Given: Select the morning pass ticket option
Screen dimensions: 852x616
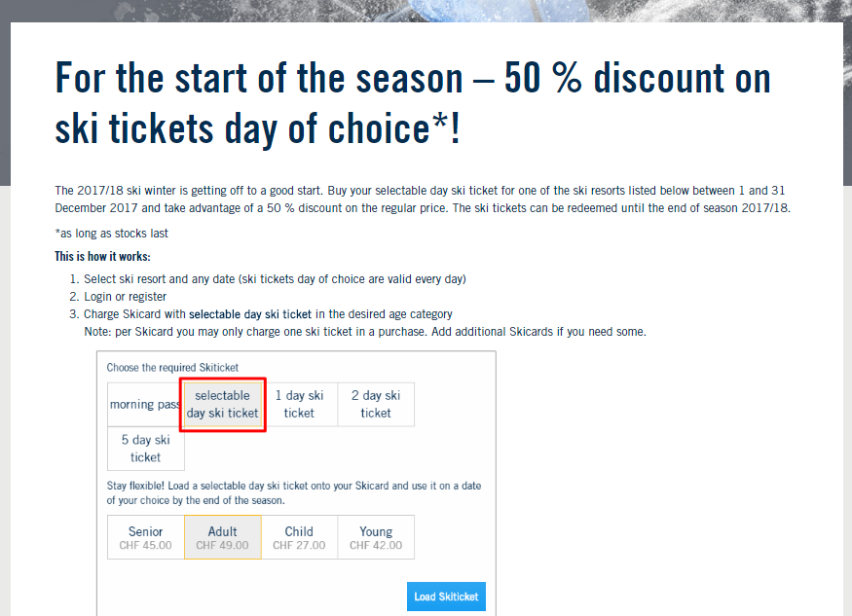Looking at the screenshot, I should point(146,405).
